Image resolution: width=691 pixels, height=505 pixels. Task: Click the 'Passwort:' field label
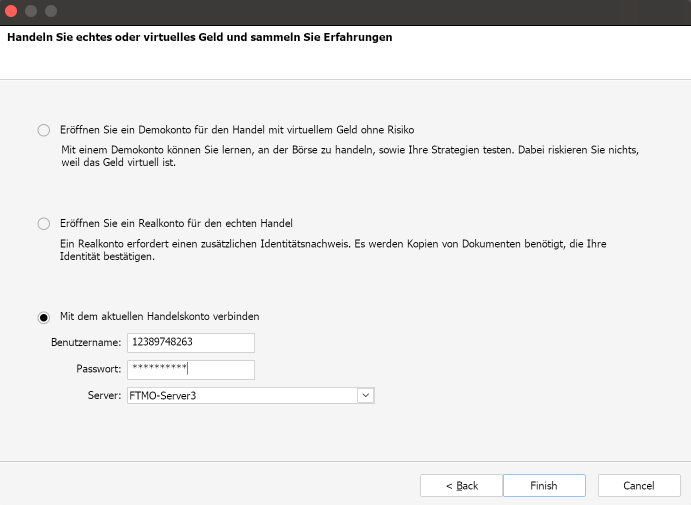98,370
